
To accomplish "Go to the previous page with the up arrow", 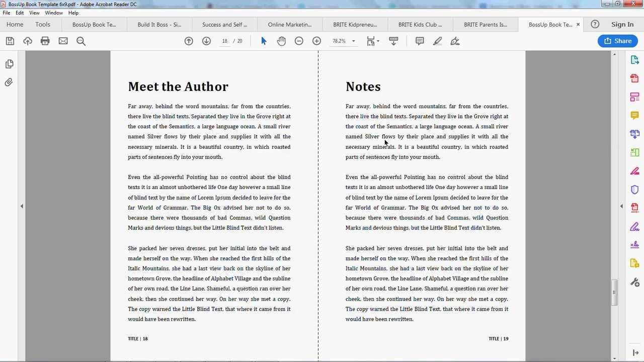I will pos(189,41).
